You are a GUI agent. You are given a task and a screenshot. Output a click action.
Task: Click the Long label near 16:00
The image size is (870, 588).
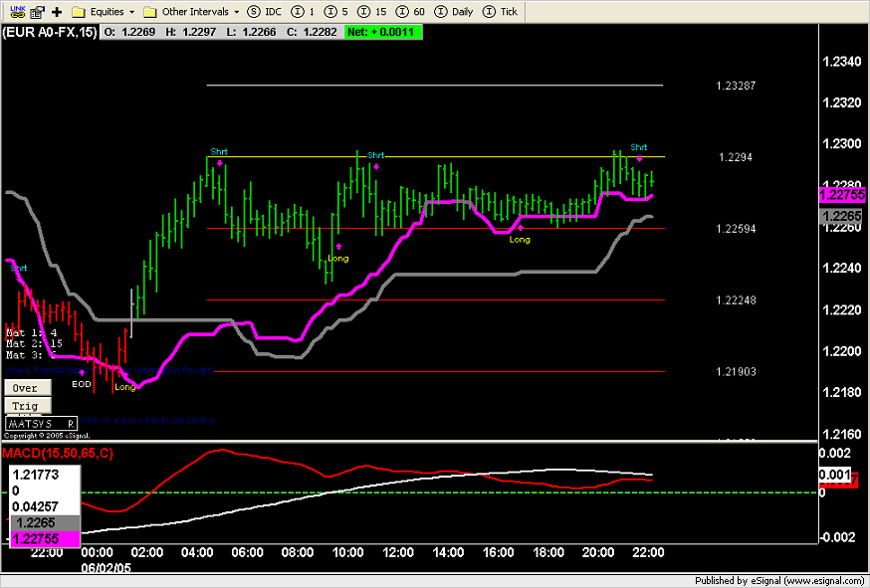pyautogui.click(x=520, y=240)
